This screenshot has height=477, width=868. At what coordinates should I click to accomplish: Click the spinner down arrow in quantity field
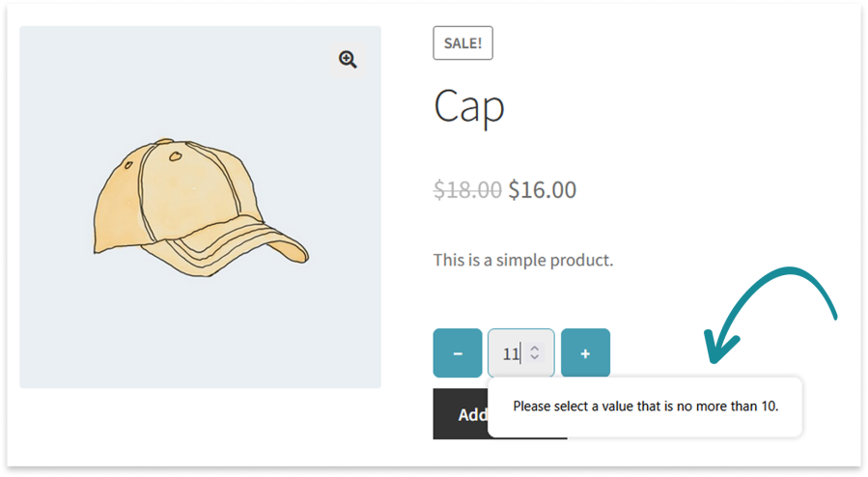pos(535,359)
